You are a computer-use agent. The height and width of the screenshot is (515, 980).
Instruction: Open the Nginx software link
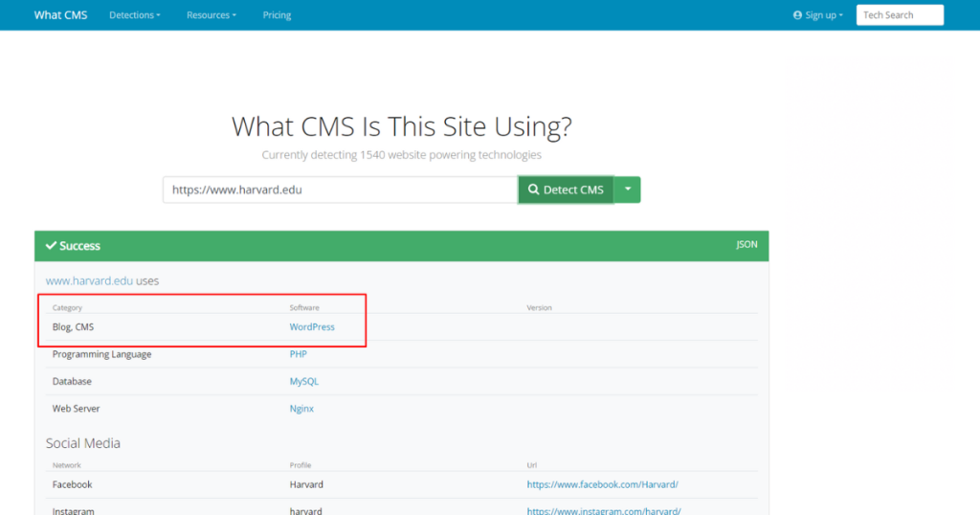click(301, 408)
